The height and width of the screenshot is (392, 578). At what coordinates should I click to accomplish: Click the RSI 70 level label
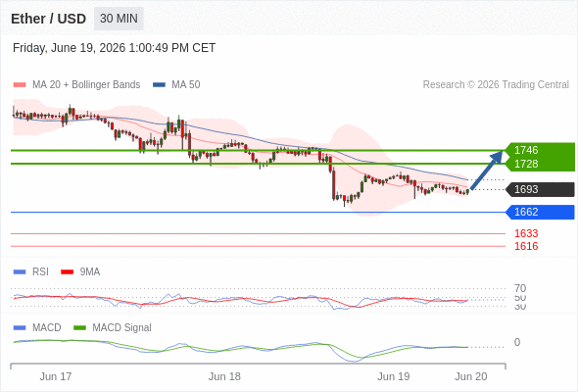pos(520,288)
